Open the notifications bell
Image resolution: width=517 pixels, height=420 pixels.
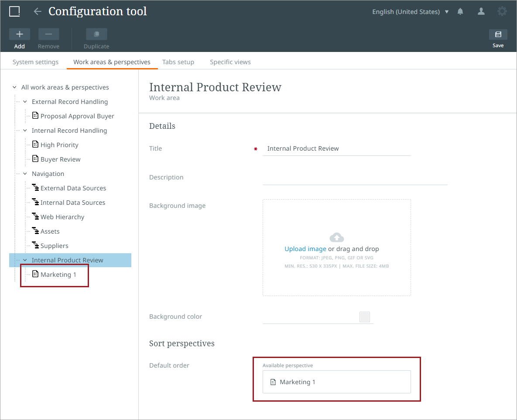coord(460,12)
